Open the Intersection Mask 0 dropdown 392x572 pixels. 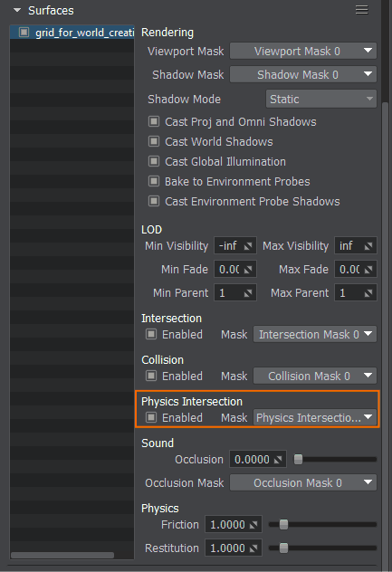pyautogui.click(x=315, y=334)
